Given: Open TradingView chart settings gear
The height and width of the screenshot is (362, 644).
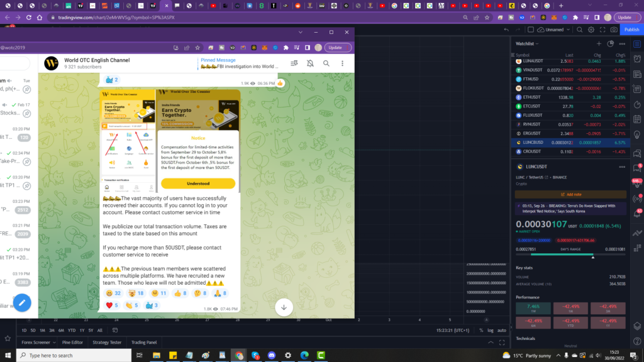Looking at the screenshot, I should (x=591, y=30).
